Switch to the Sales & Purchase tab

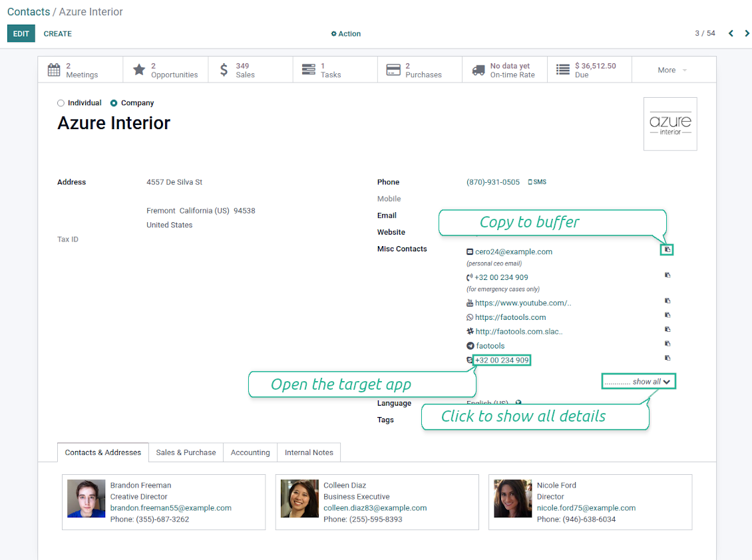pyautogui.click(x=186, y=453)
